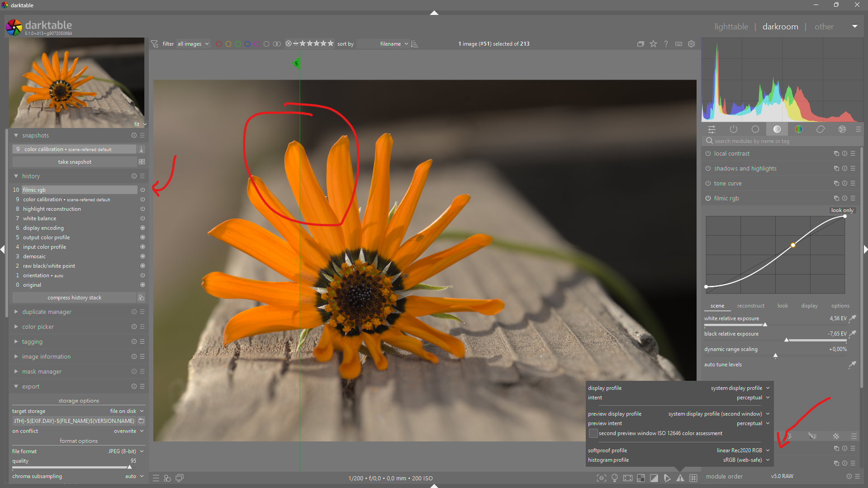Toggle the gamut check warning icon
This screenshot has width=868, height=488.
pyautogui.click(x=680, y=478)
